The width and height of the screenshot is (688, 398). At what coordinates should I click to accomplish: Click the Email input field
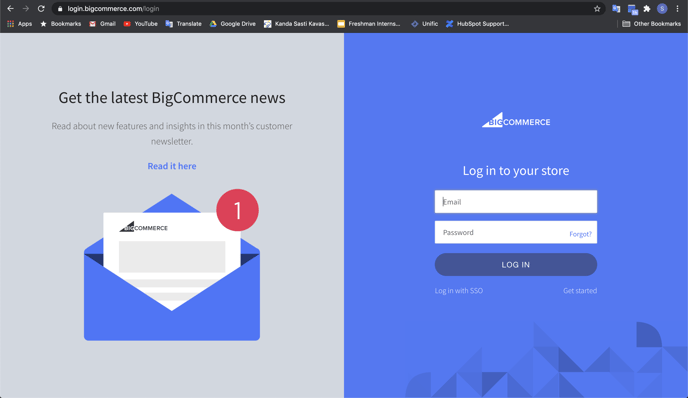click(x=516, y=202)
